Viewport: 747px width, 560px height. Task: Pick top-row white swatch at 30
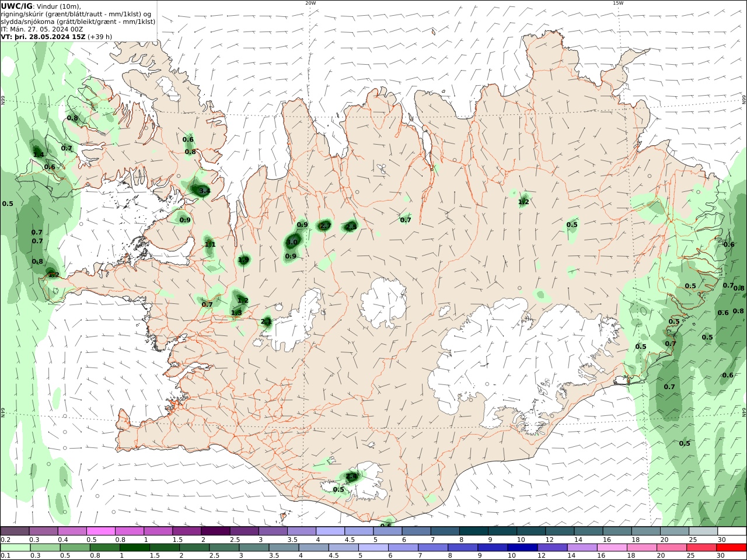click(732, 531)
